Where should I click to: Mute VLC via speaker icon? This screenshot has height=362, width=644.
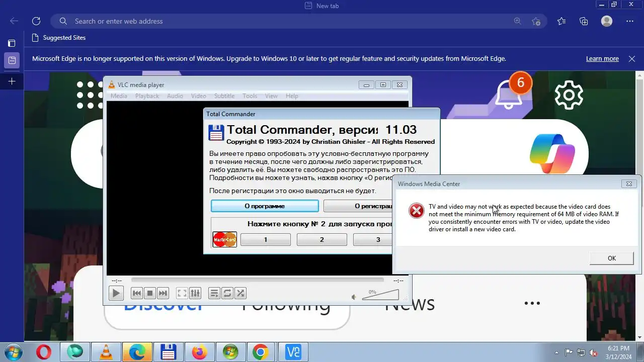click(x=354, y=297)
